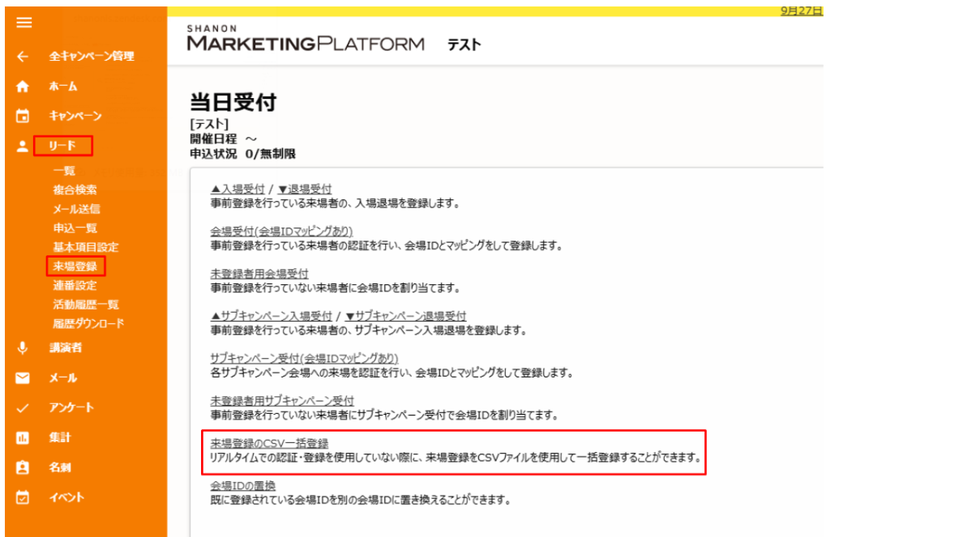Click the person icon beside リード
Image resolution: width=980 pixels, height=537 pixels.
[23, 147]
